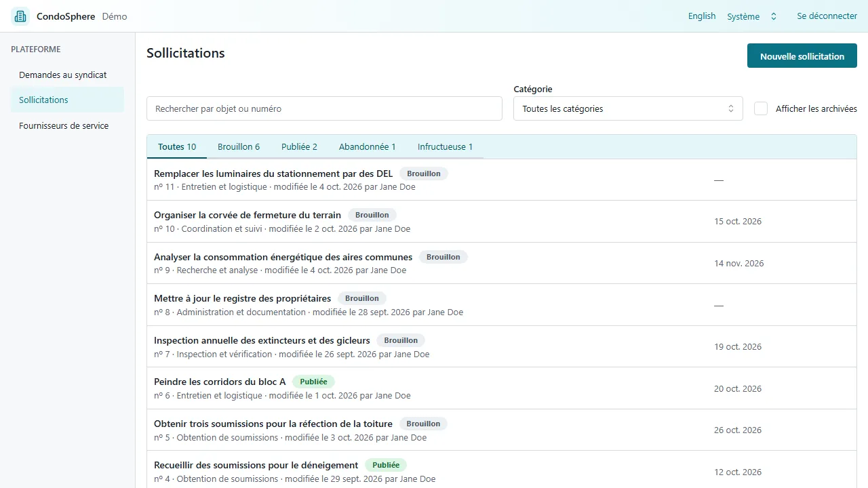This screenshot has height=488, width=868.
Task: Click the Démo label in header
Action: point(115,16)
